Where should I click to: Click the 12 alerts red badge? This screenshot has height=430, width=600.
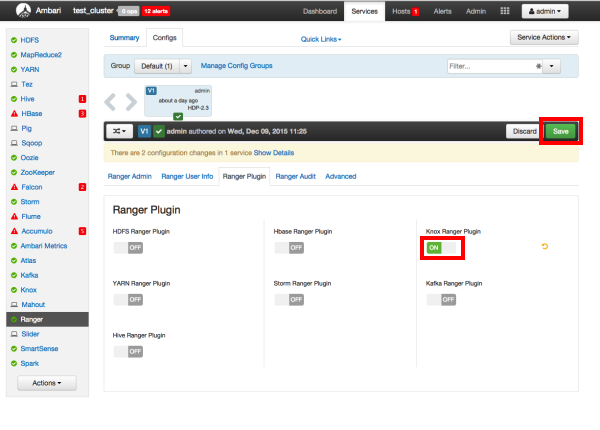[x=156, y=11]
